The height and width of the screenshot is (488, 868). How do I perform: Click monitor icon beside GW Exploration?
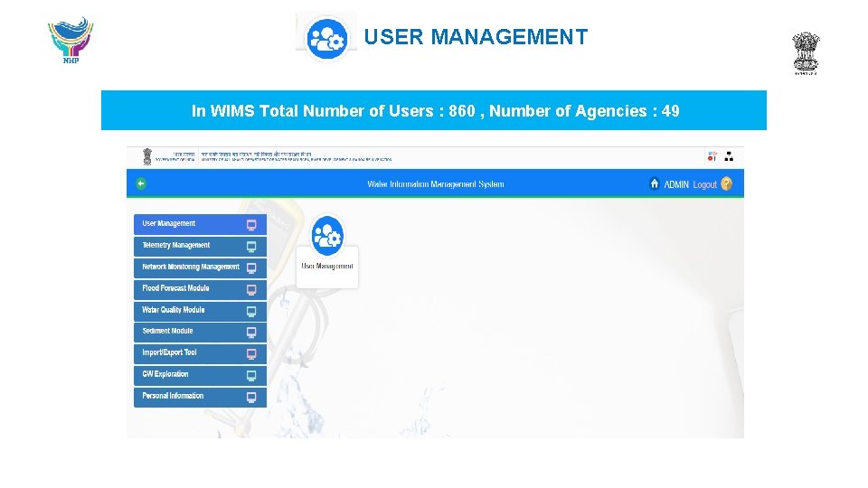(x=251, y=375)
